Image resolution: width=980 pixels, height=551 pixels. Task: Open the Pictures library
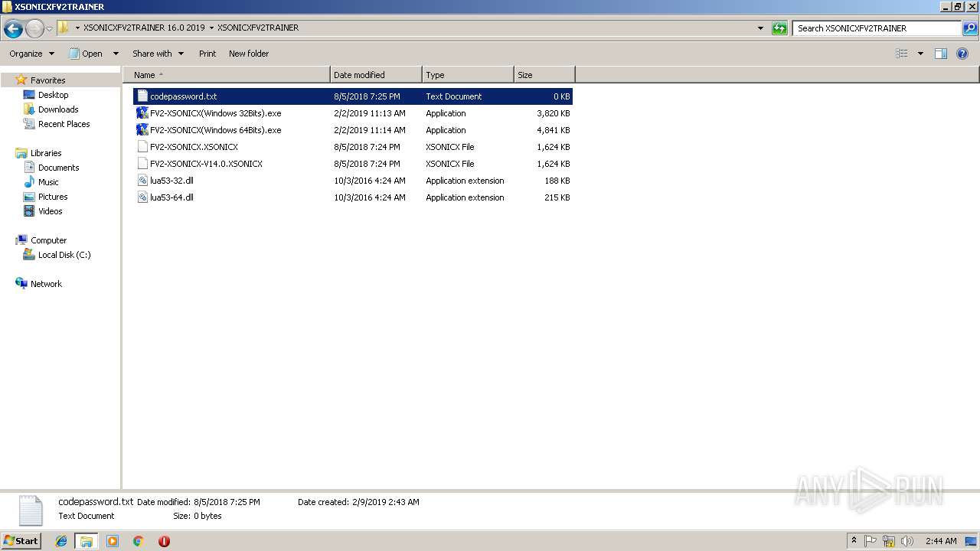(x=53, y=197)
